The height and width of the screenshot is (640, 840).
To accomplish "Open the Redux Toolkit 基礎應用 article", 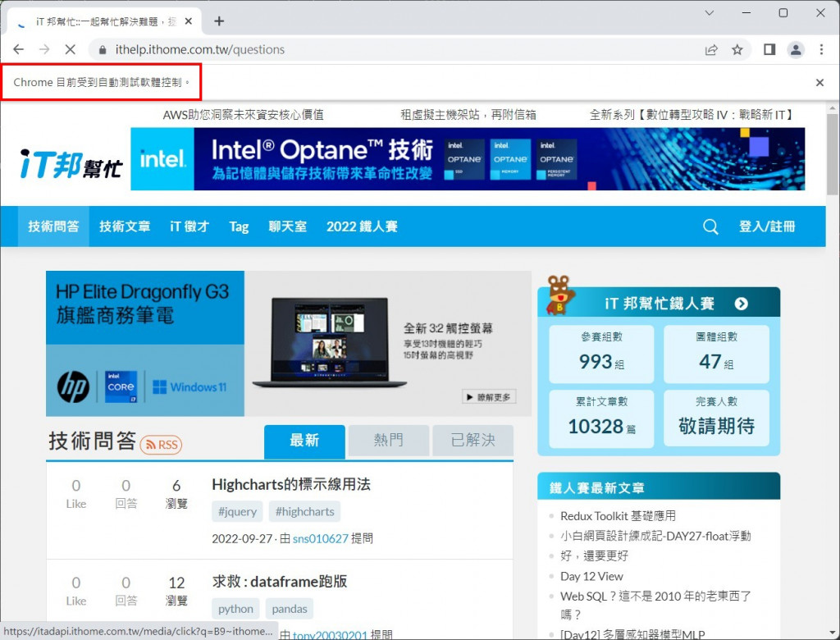I will [x=619, y=516].
